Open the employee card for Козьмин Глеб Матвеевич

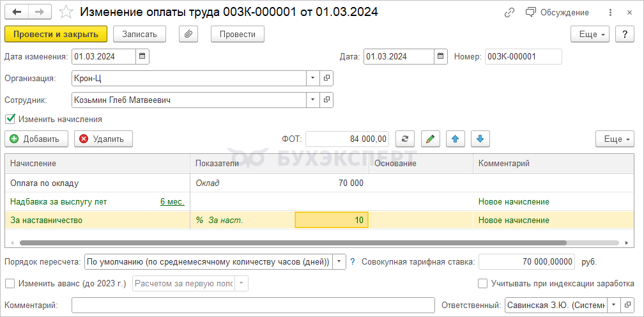[x=326, y=100]
